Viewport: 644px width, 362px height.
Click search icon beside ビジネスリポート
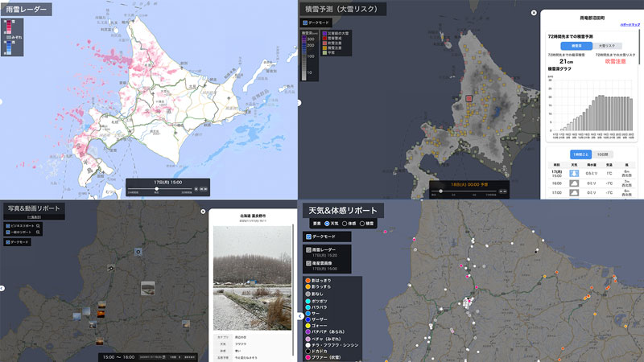click(x=38, y=227)
